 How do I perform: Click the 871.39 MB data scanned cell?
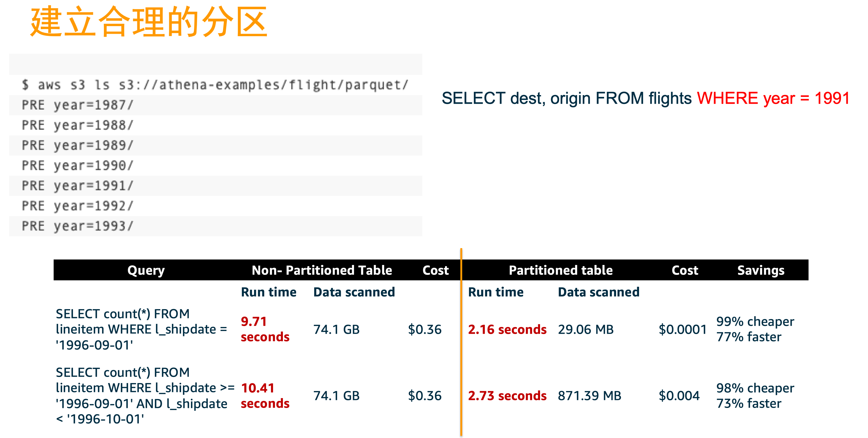(589, 395)
